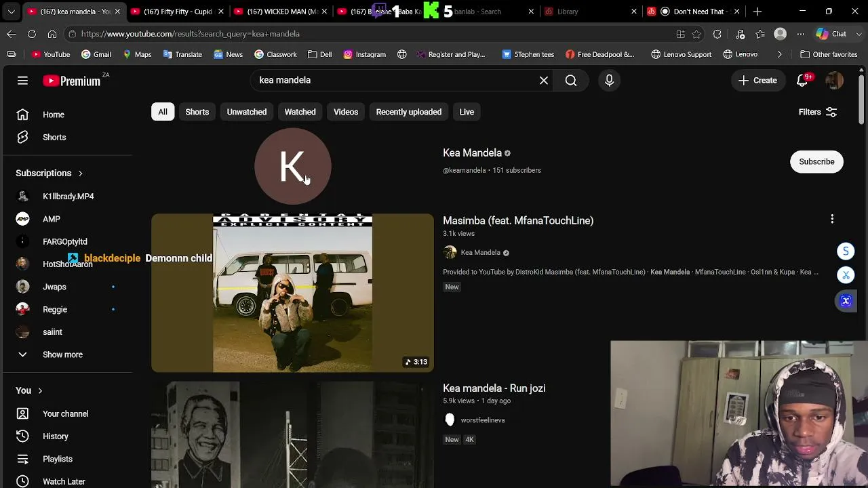The height and width of the screenshot is (488, 868).
Task: Open the search Filters panel
Action: [817, 112]
